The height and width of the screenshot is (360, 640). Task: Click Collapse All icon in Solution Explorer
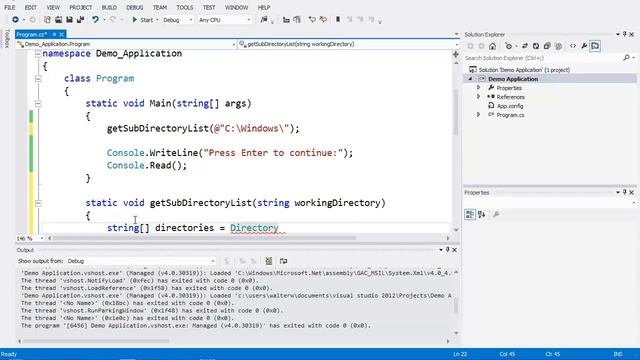(x=547, y=46)
